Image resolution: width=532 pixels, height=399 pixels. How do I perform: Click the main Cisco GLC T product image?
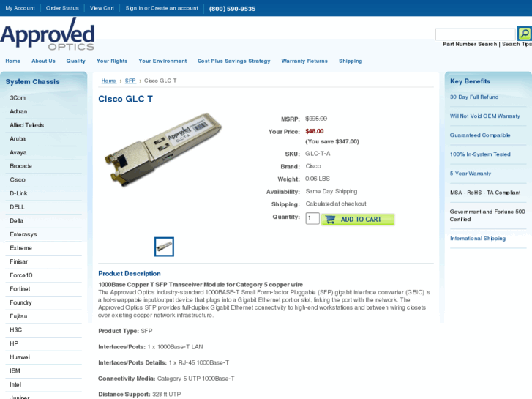(164, 149)
